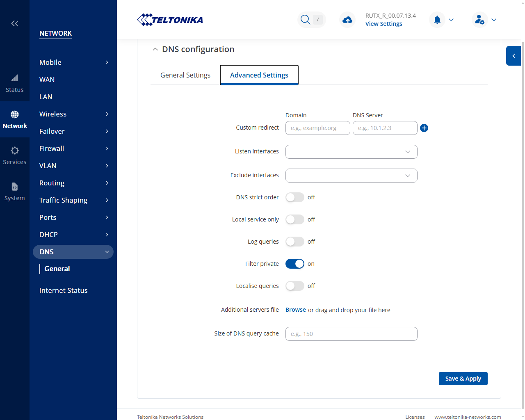Switch to General Settings tab
The image size is (525, 420).
coord(185,75)
